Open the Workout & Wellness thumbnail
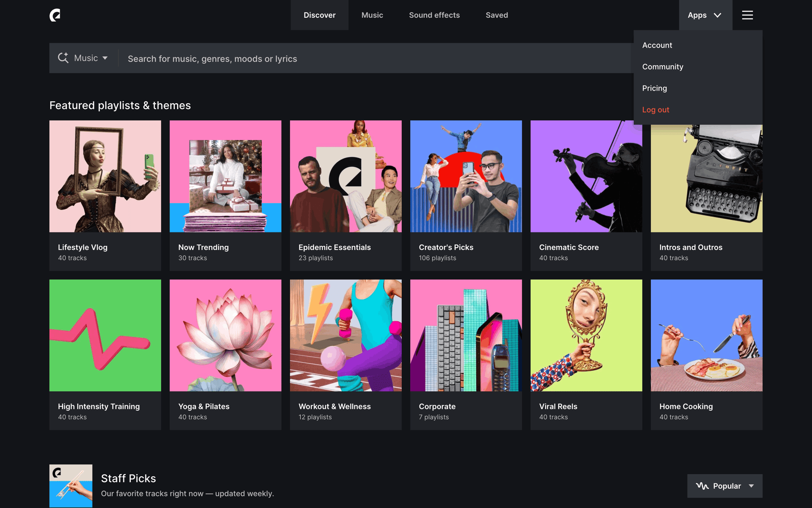This screenshot has width=812, height=508. click(x=346, y=335)
